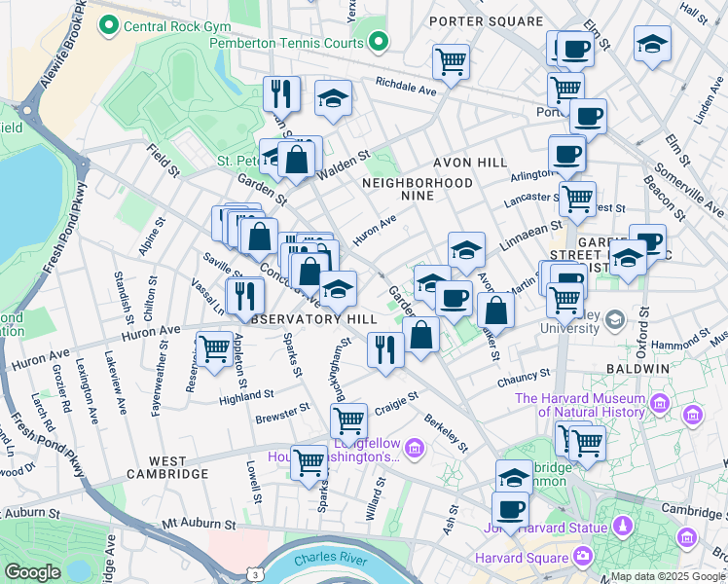The height and width of the screenshot is (584, 728).
Task: Click the restaurant marker near Buckingham St
Action: pyautogui.click(x=385, y=352)
